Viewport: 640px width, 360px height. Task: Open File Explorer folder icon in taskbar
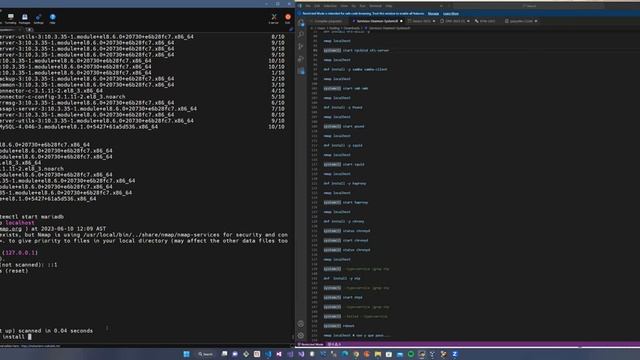(378, 354)
